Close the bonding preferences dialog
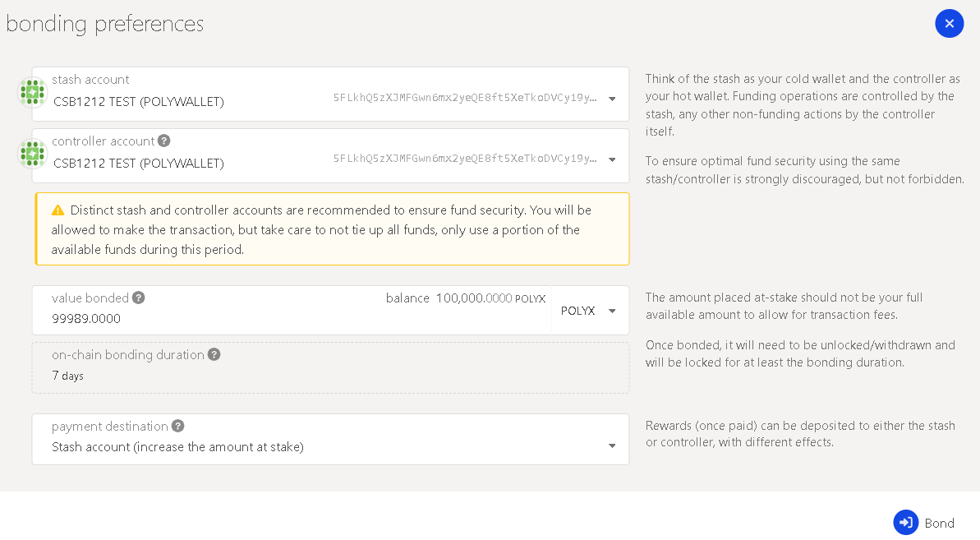 [x=950, y=24]
